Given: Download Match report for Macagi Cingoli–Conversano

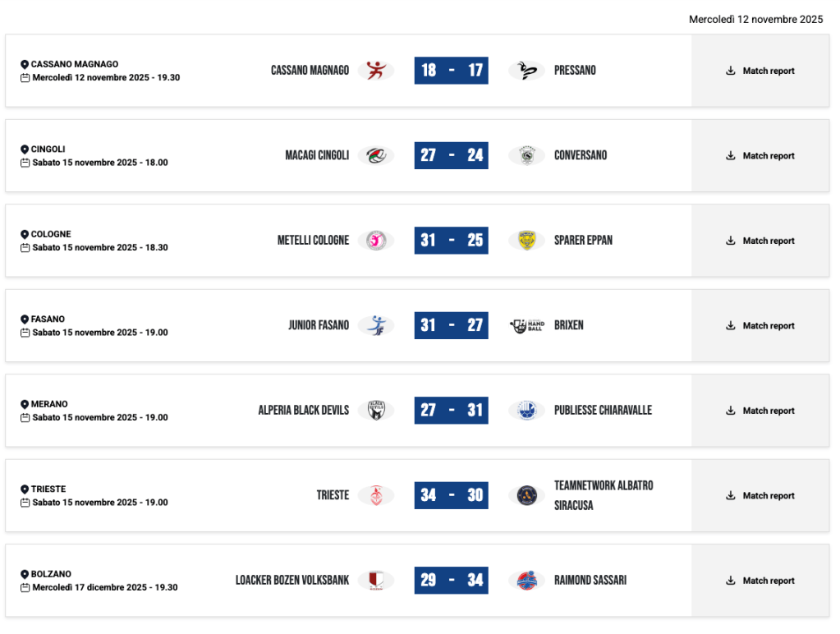Looking at the screenshot, I should [760, 156].
